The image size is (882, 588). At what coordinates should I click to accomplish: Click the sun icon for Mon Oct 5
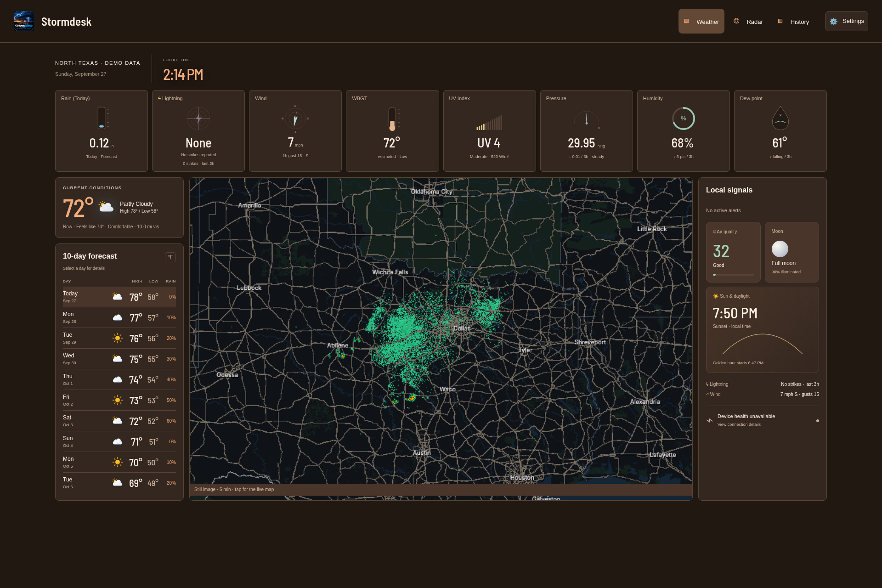pyautogui.click(x=118, y=462)
